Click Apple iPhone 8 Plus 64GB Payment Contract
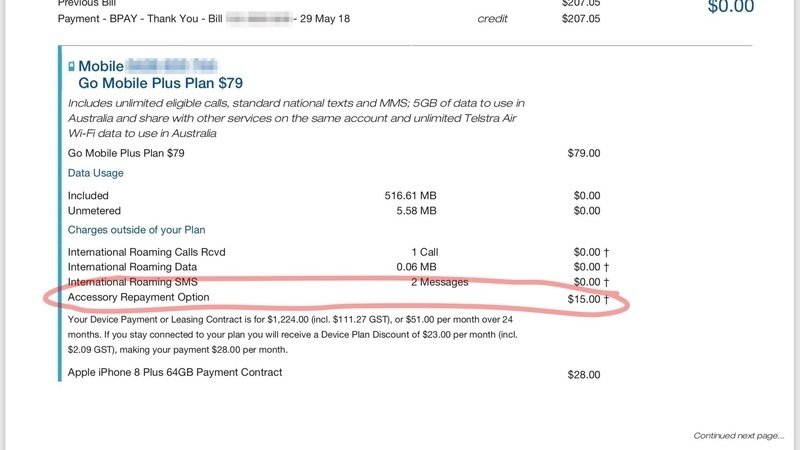 175,373
